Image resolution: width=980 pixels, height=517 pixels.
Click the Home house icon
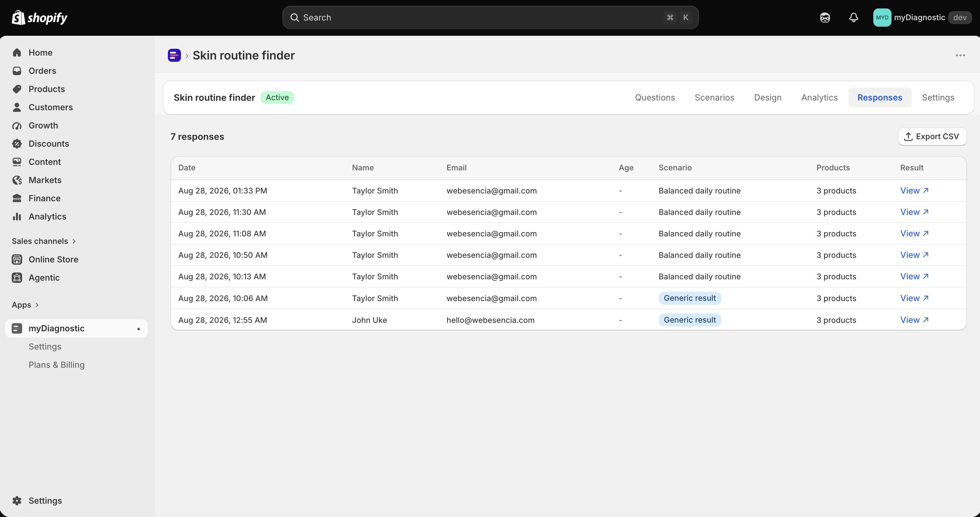[x=17, y=52]
